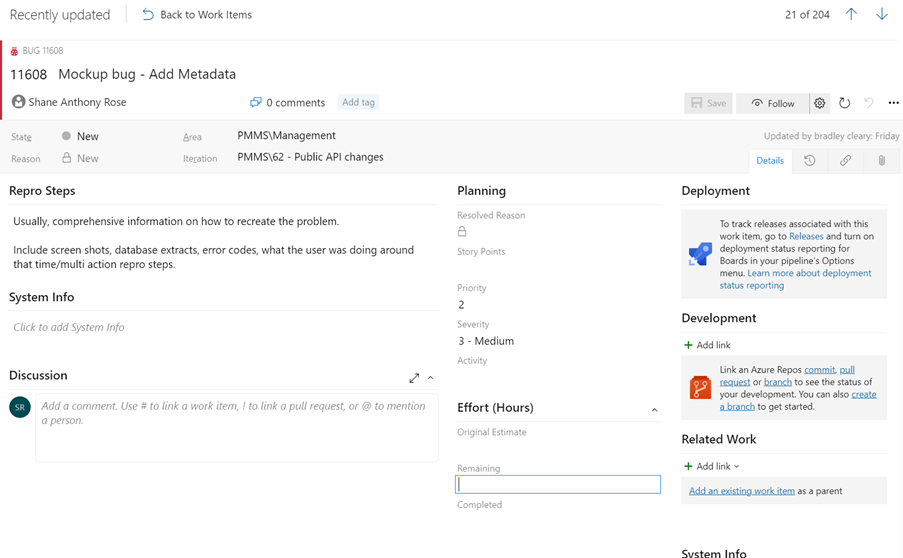
Task: Go to next work item arrow
Action: pos(881,14)
